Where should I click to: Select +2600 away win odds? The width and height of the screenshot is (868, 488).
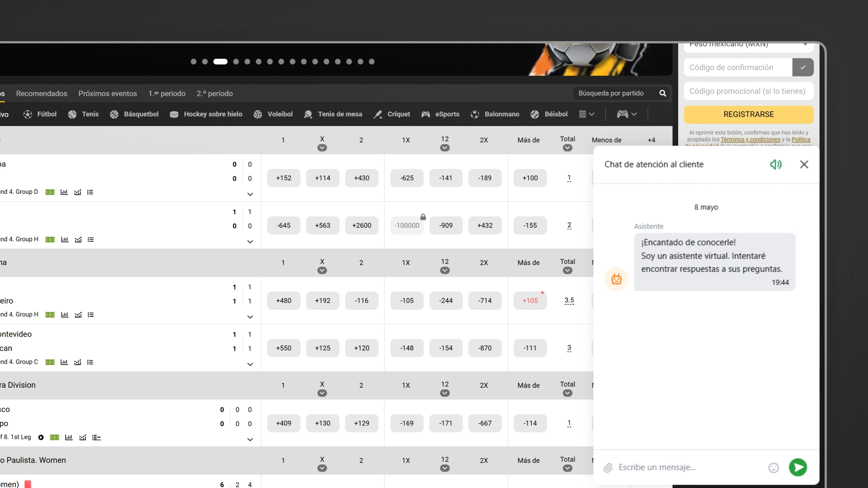(362, 225)
